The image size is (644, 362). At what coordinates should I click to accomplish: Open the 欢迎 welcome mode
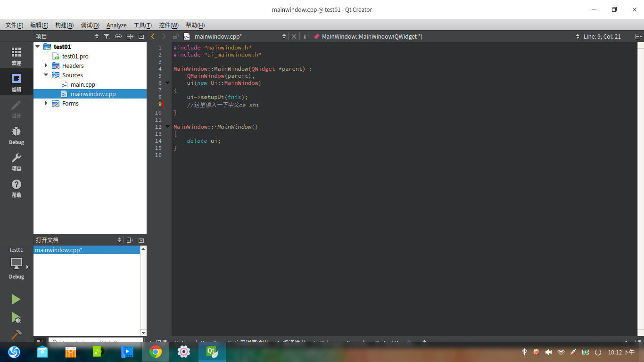17,56
